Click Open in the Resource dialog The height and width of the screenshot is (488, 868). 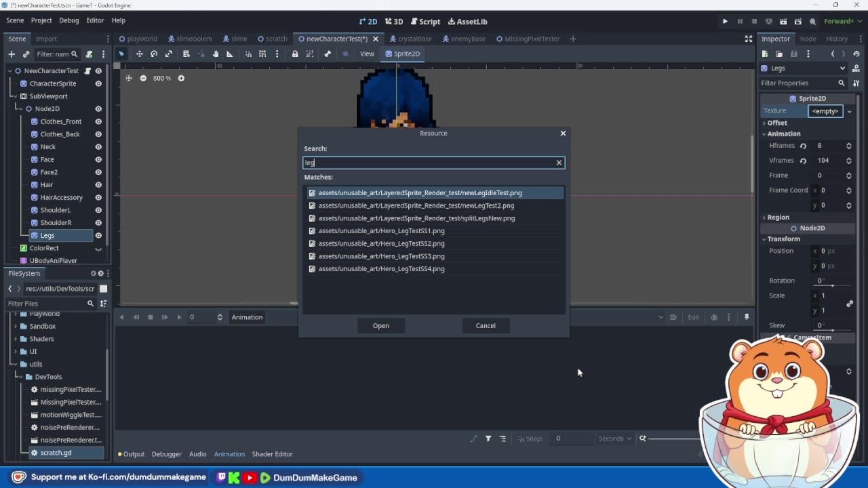381,325
